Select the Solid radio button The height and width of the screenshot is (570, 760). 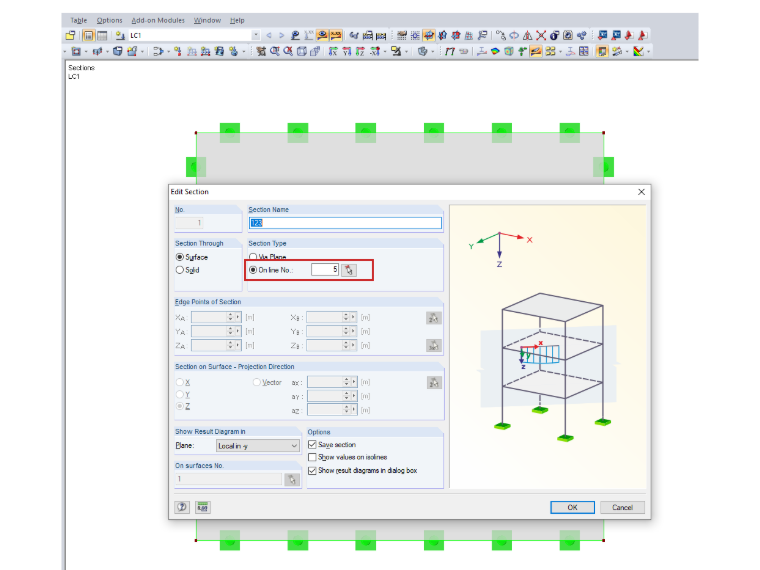[x=179, y=270]
